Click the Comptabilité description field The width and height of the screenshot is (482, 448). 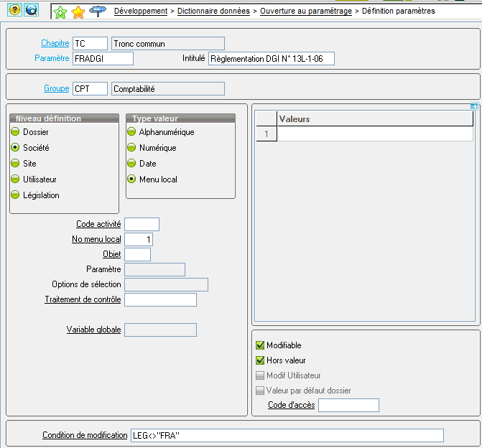[168, 88]
